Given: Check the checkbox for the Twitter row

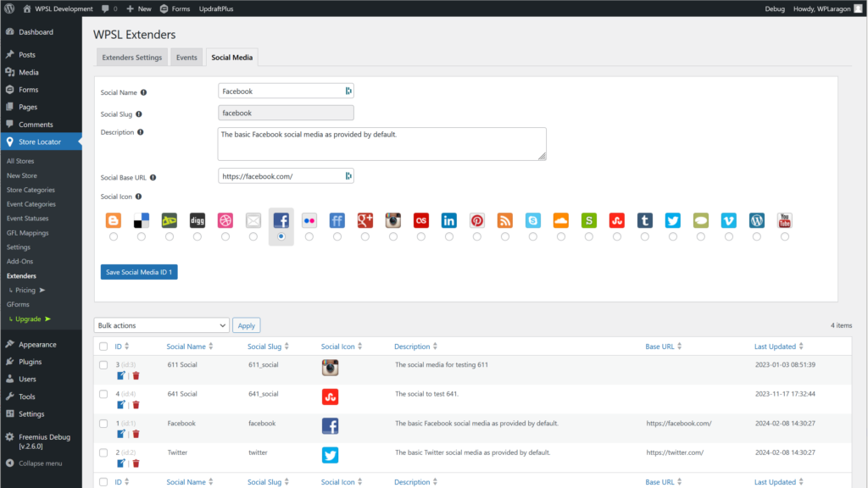Looking at the screenshot, I should (x=103, y=453).
